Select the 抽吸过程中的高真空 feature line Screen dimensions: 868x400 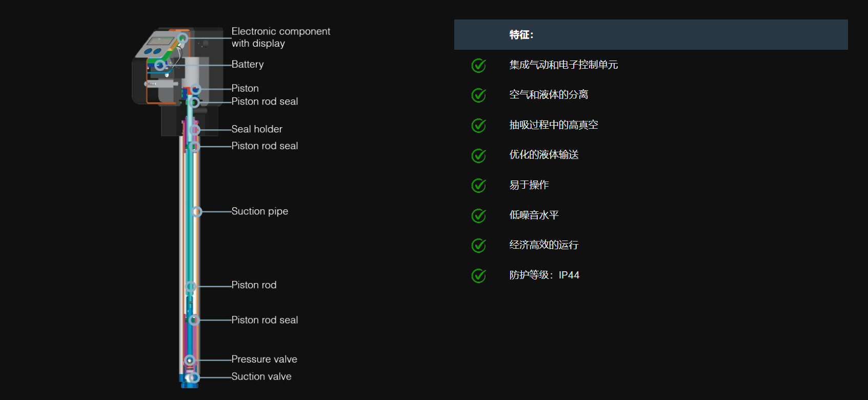point(554,125)
